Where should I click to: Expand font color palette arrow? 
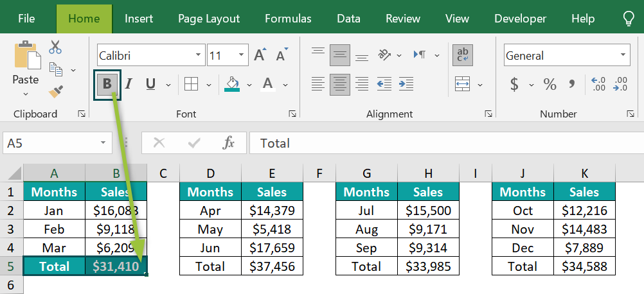click(285, 85)
